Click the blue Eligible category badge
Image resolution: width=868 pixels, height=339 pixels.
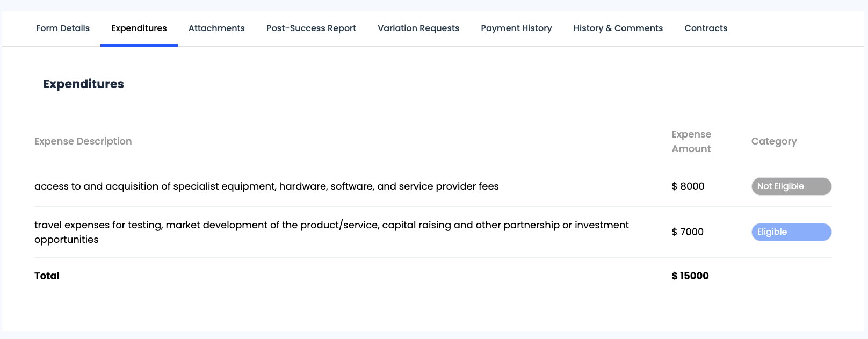point(791,232)
